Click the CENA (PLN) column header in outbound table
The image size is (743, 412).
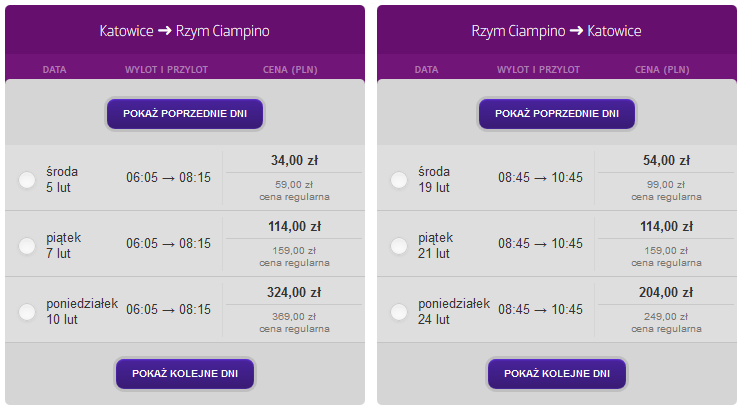(290, 70)
